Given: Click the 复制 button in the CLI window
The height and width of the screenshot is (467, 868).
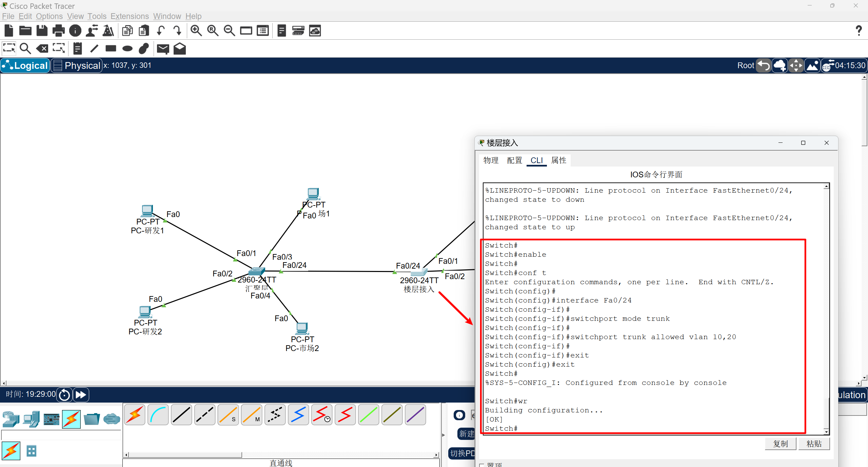Looking at the screenshot, I should tap(780, 444).
